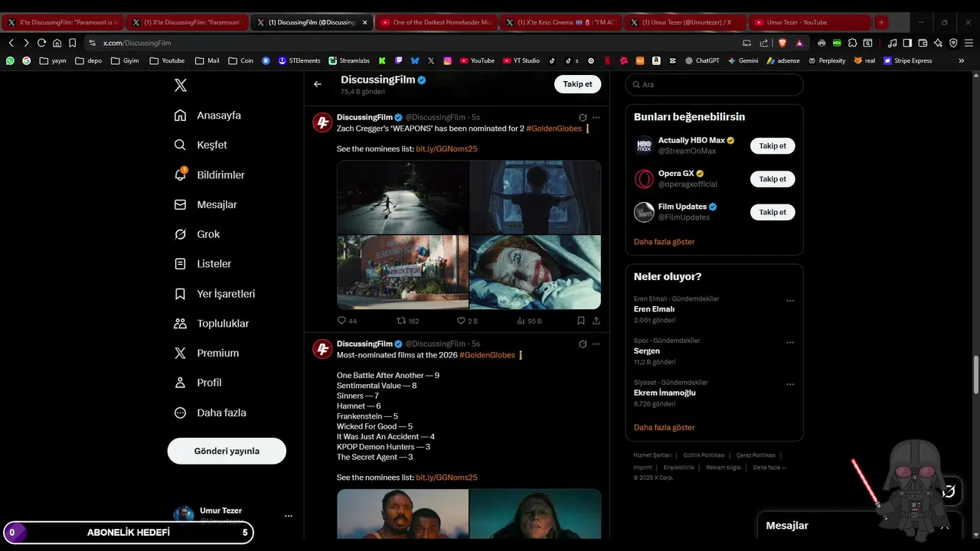The image size is (980, 551).
Task: Open Mesajlar in the sidebar
Action: click(205, 204)
